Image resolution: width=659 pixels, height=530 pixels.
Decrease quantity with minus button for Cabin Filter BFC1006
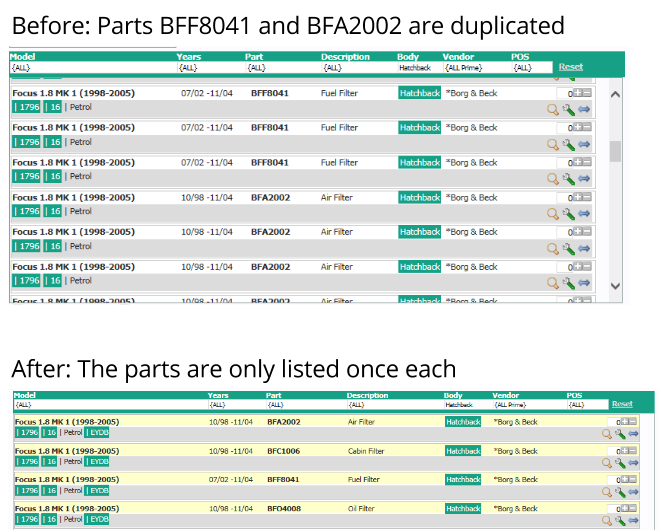(634, 451)
